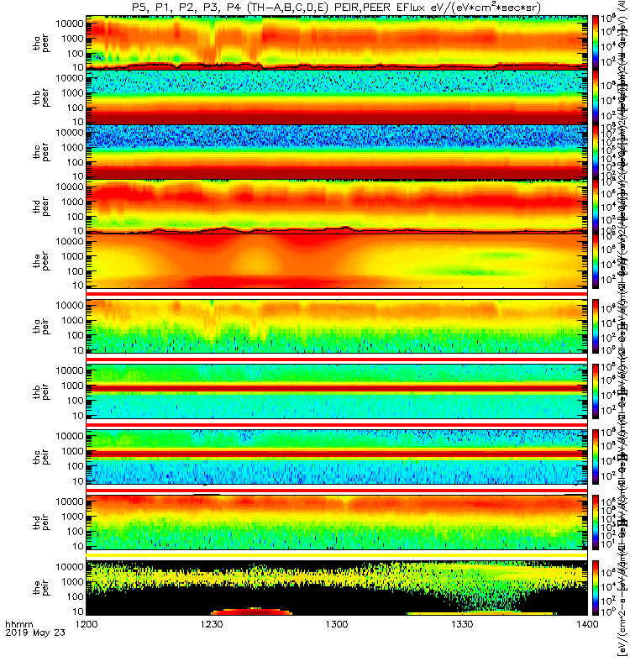Image resolution: width=630 pixels, height=672 pixels.
Task: Click the 'the peir' spectrogram panel
Action: [x=337, y=588]
